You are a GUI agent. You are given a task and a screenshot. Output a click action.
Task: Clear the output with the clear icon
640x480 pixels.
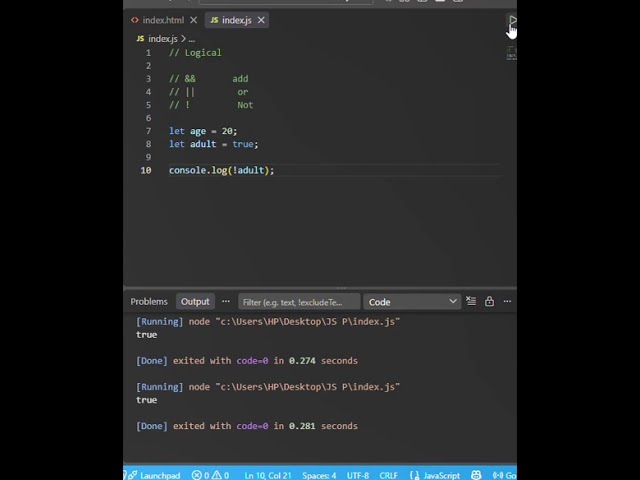click(x=471, y=301)
